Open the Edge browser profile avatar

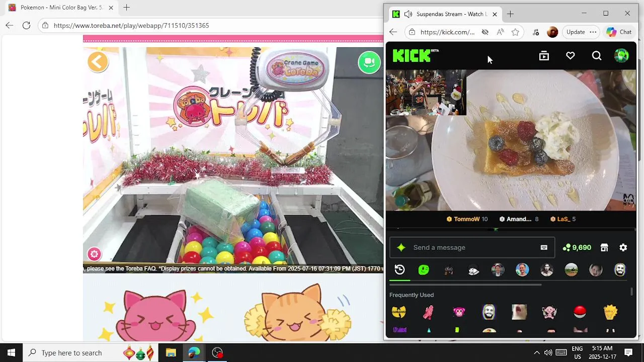pyautogui.click(x=552, y=32)
